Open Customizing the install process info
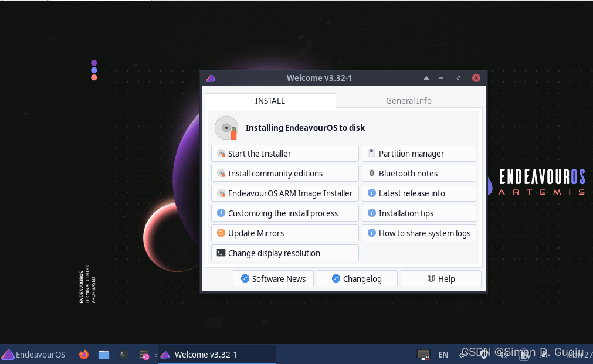 pyautogui.click(x=285, y=213)
